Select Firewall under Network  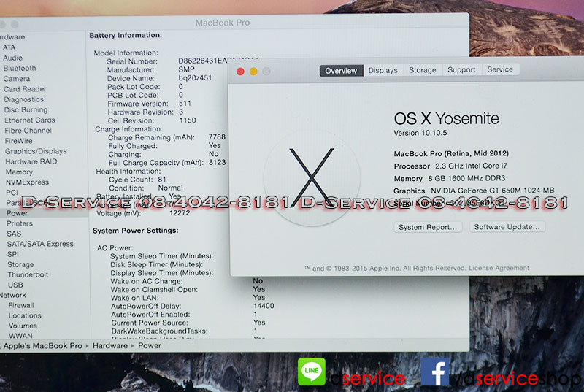(21, 305)
